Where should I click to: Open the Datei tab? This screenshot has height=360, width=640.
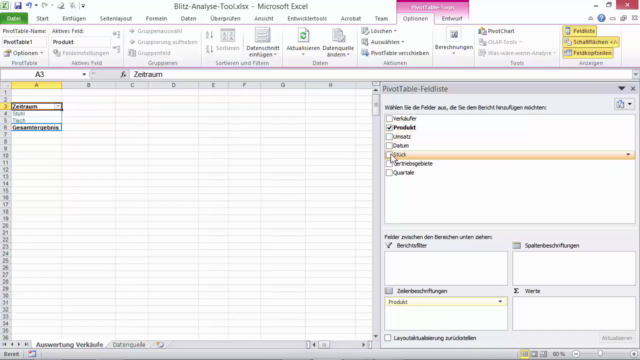point(13,18)
